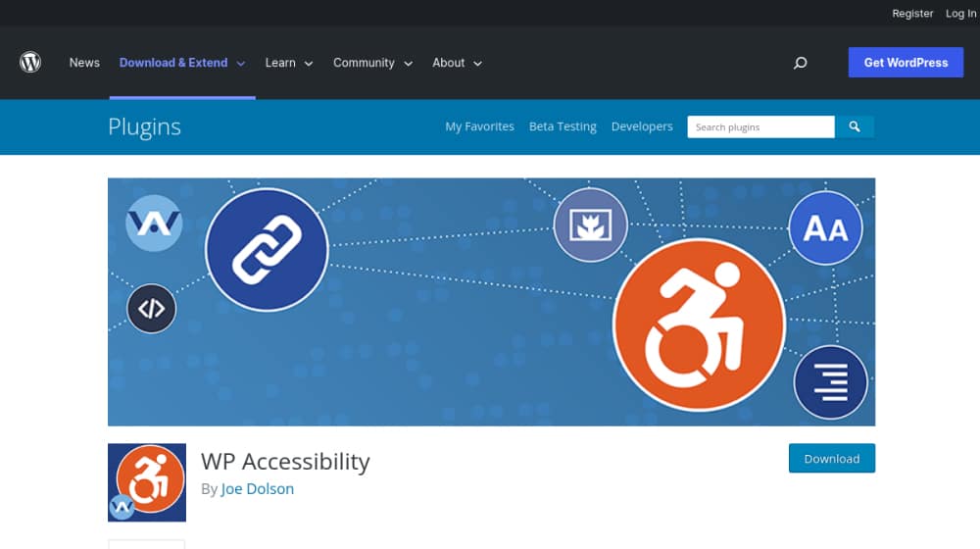Click the WP Accessibility plugin icon thumbnail
The height and width of the screenshot is (549, 980).
(147, 482)
